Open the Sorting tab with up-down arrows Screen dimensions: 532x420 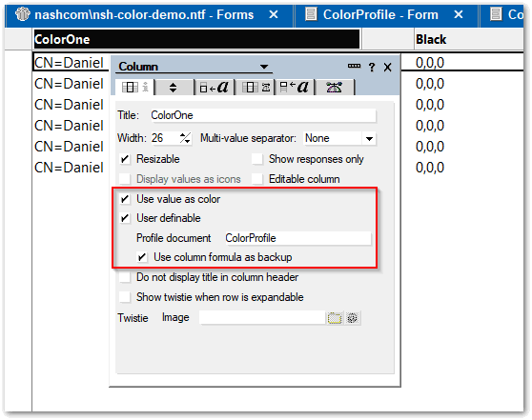point(173,88)
